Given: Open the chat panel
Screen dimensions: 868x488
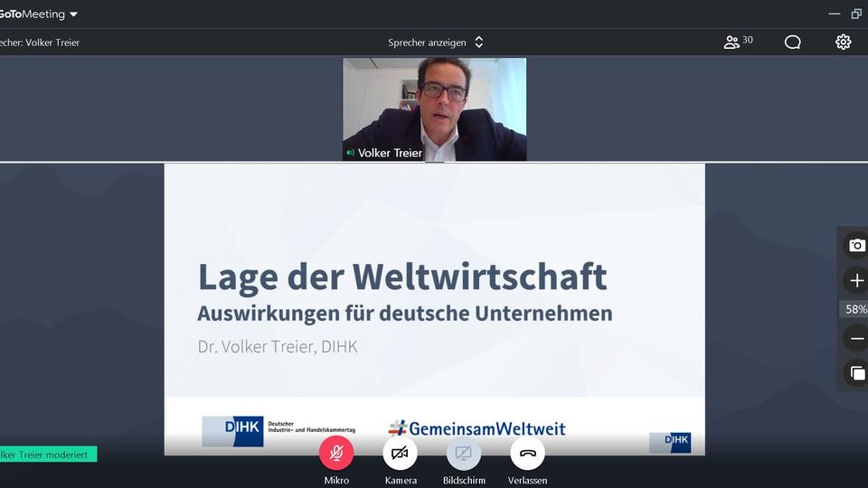Looking at the screenshot, I should coord(793,42).
